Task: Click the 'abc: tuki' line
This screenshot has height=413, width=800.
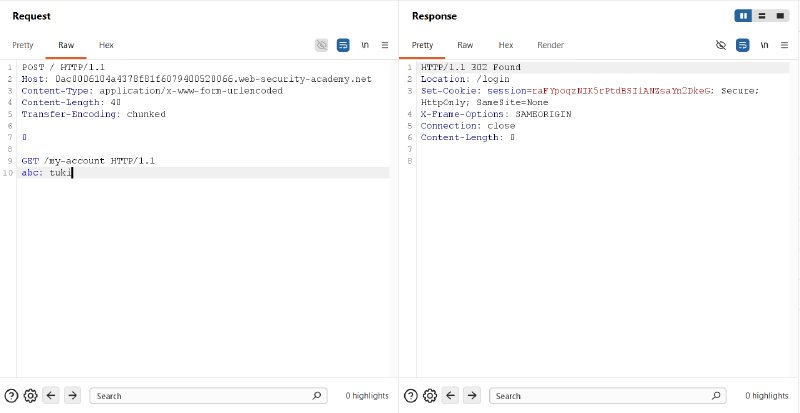Action: tap(47, 173)
